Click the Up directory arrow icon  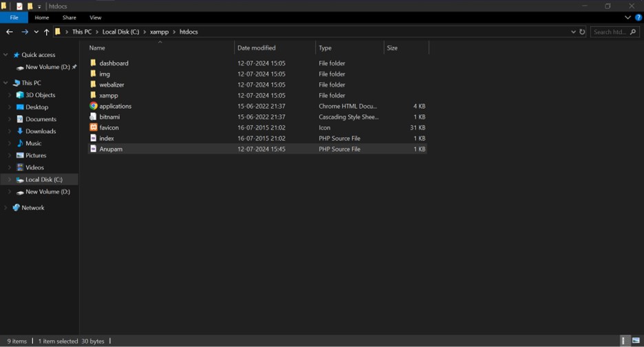(x=47, y=32)
